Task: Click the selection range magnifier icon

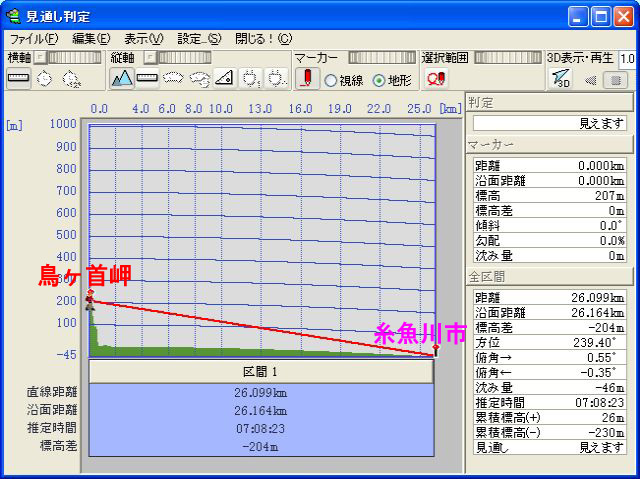Action: 436,78
